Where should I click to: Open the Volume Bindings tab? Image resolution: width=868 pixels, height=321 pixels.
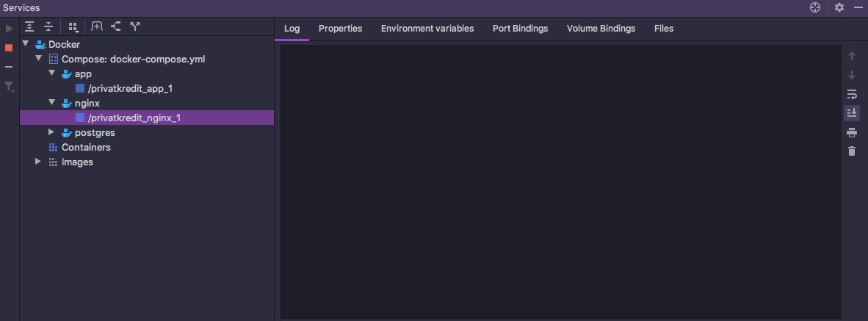[601, 28]
